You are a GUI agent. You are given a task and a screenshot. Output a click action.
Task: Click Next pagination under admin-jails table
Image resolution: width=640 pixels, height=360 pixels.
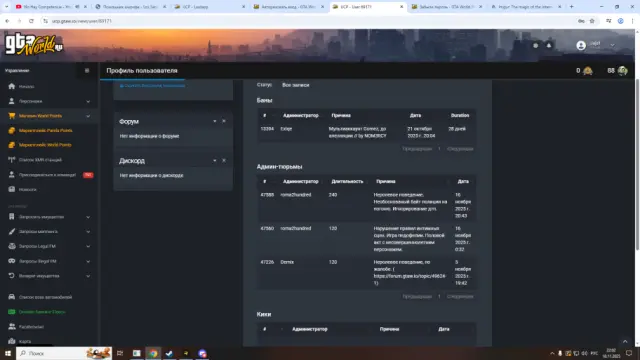click(460, 297)
